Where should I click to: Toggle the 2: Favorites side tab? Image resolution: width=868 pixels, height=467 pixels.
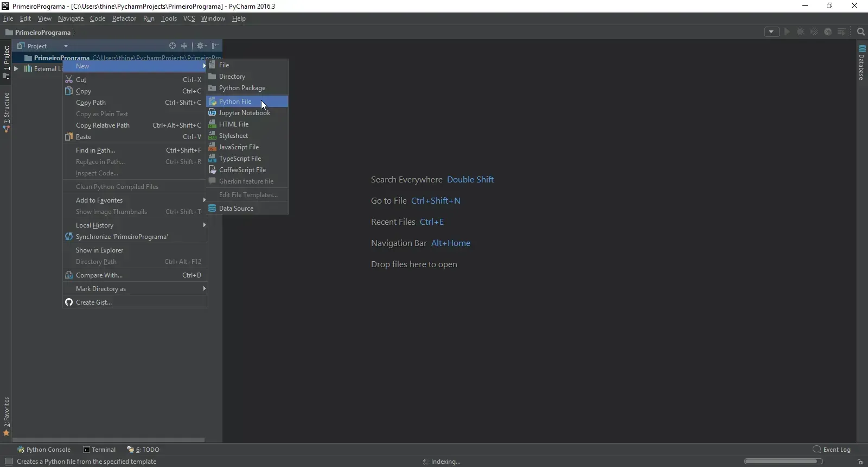[x=6, y=416]
